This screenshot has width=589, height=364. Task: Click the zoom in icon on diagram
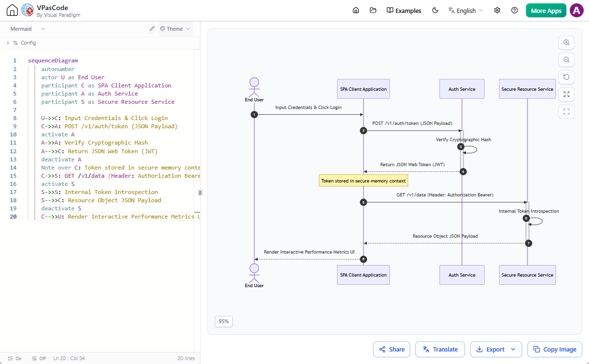pos(566,42)
